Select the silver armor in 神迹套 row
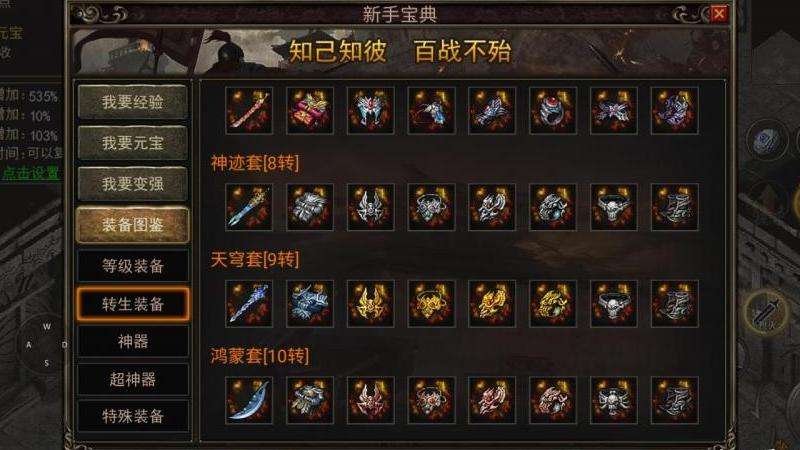Image resolution: width=800 pixels, height=450 pixels. coord(310,207)
